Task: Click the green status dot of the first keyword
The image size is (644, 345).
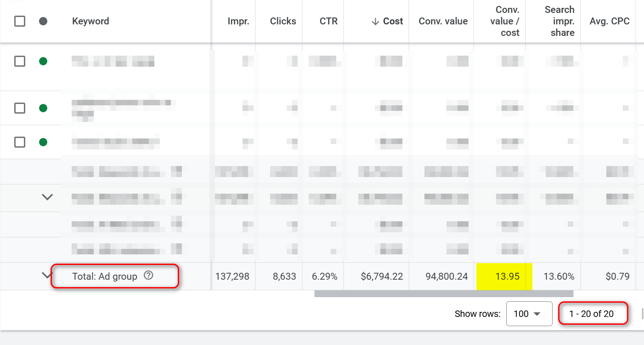Action: 43,61
